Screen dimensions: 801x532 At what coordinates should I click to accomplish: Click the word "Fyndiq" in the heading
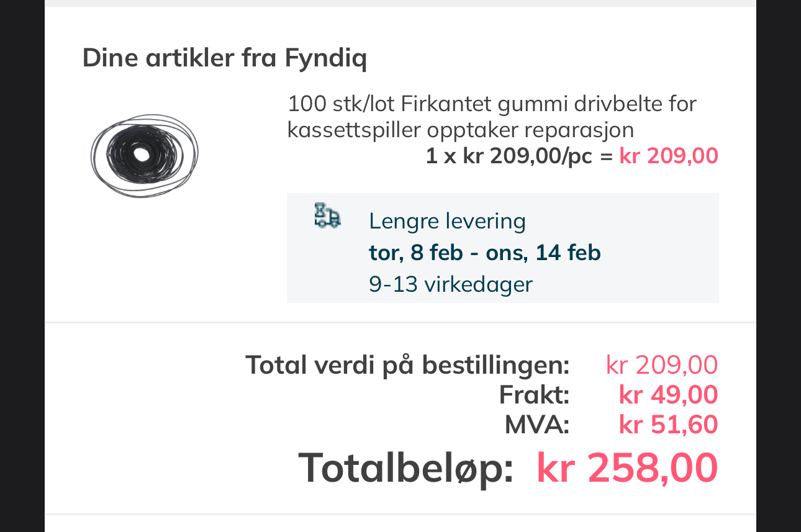[326, 58]
